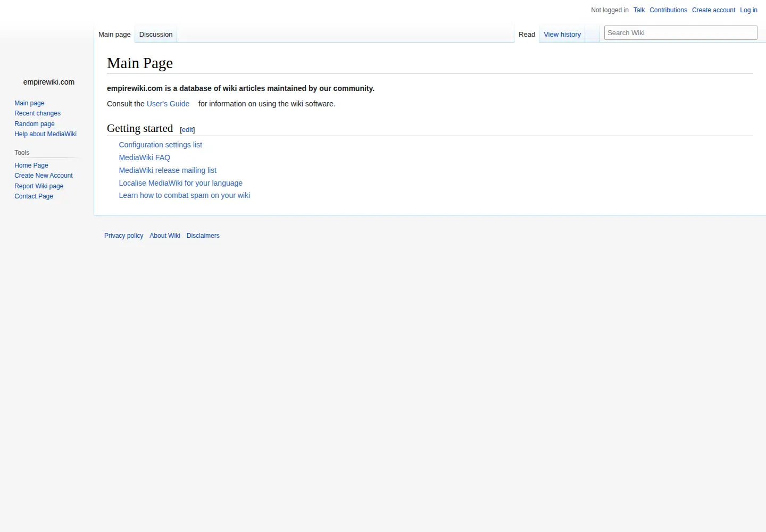This screenshot has width=766, height=532.
Task: Open the User's Guide link
Action: pos(168,104)
